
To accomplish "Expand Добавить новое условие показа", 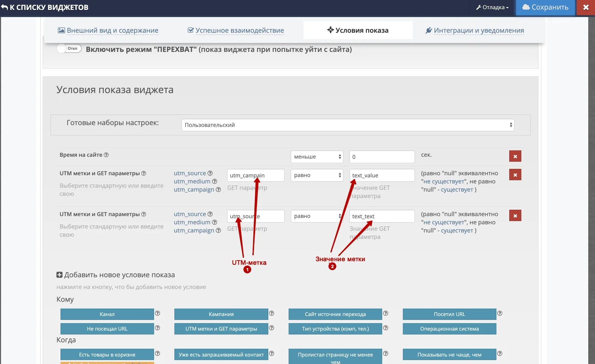I will [x=116, y=275].
